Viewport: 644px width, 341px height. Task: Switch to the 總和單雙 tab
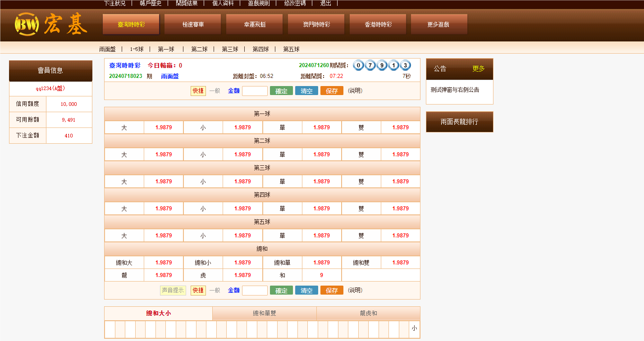coord(264,313)
